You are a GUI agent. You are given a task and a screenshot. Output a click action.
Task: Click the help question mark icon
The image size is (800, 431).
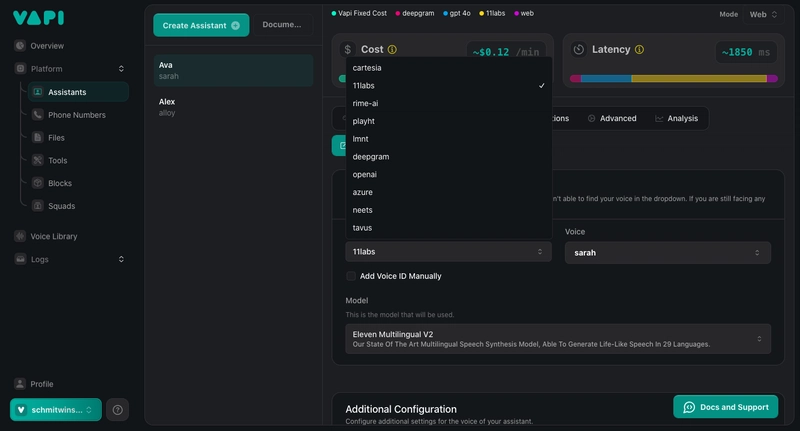tap(118, 409)
